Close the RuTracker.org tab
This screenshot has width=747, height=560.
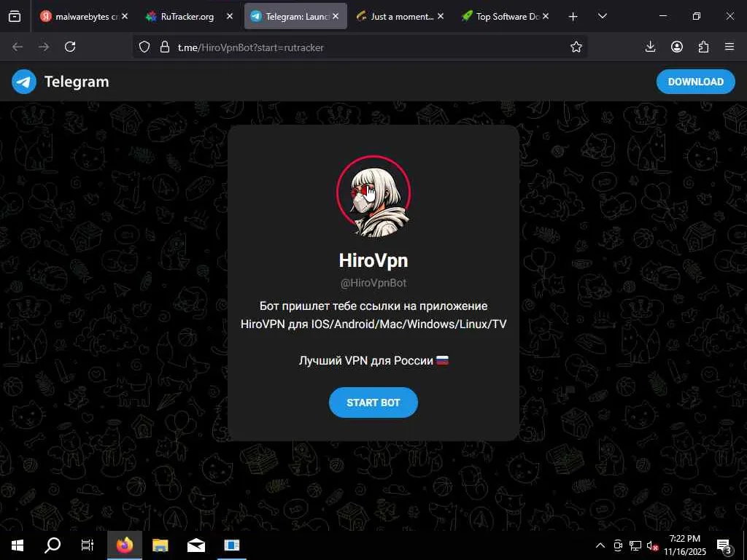coord(230,16)
